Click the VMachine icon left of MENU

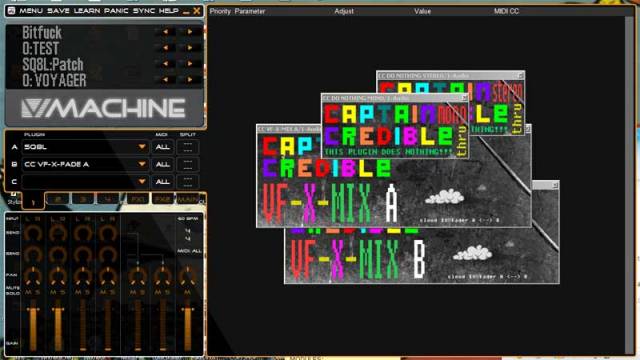click(11, 11)
